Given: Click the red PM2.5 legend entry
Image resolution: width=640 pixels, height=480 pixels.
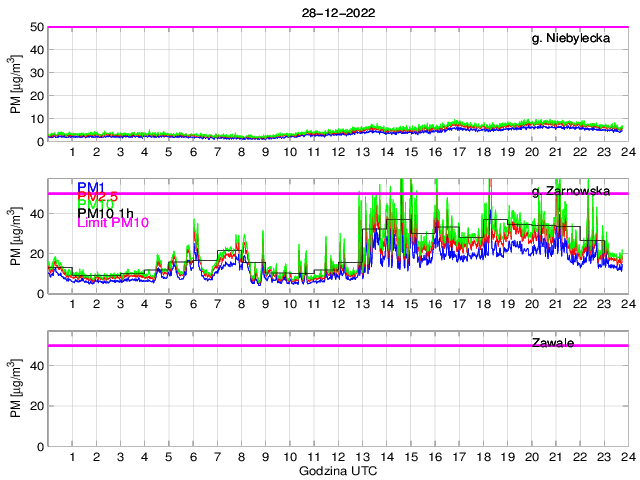Looking at the screenshot, I should pos(99,199).
